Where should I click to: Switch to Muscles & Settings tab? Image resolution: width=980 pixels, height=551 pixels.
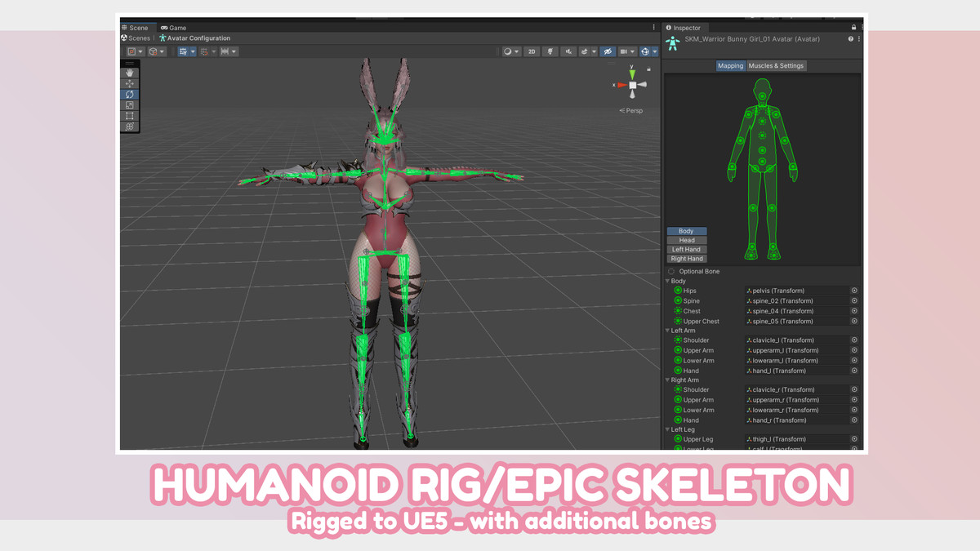(776, 66)
